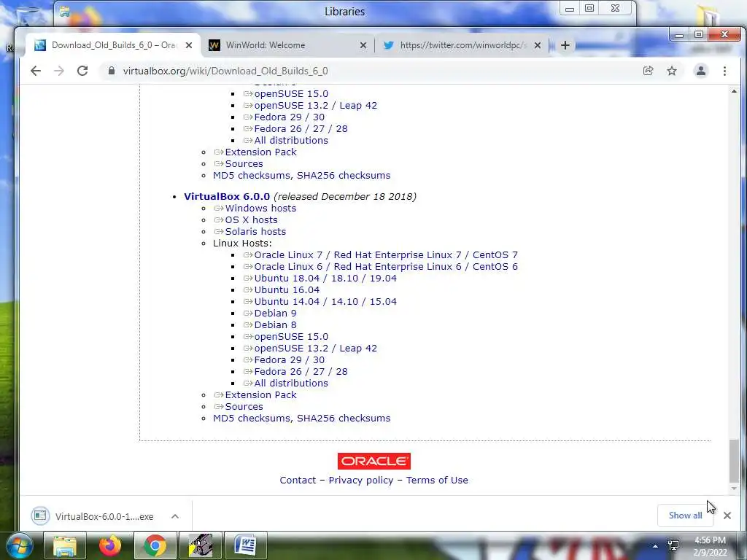
Task: Open SHA256 checksums for VirtualBox 6.0.0
Action: (x=344, y=418)
